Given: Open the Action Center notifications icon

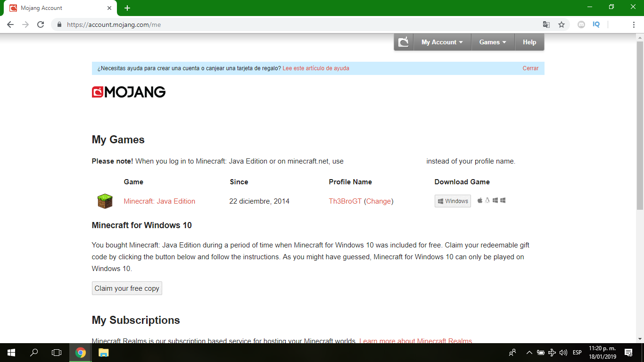Looking at the screenshot, I should (x=628, y=353).
